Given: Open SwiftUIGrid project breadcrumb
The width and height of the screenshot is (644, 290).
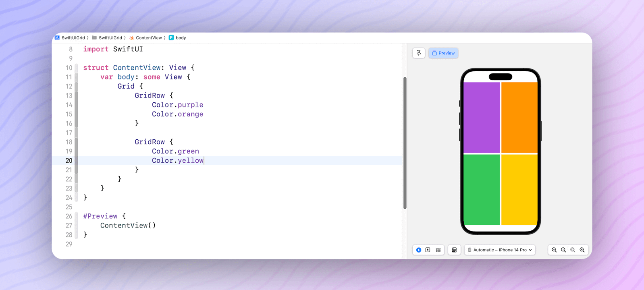Looking at the screenshot, I should coord(73,38).
